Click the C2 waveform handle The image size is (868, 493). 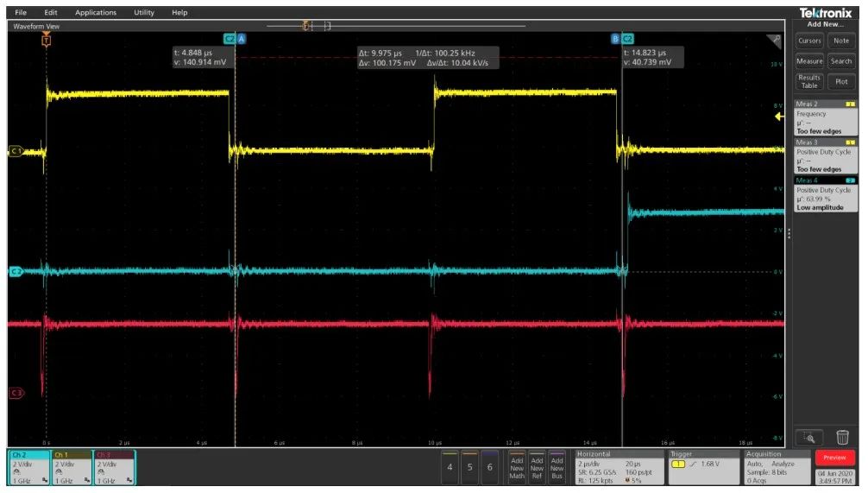(x=16, y=272)
